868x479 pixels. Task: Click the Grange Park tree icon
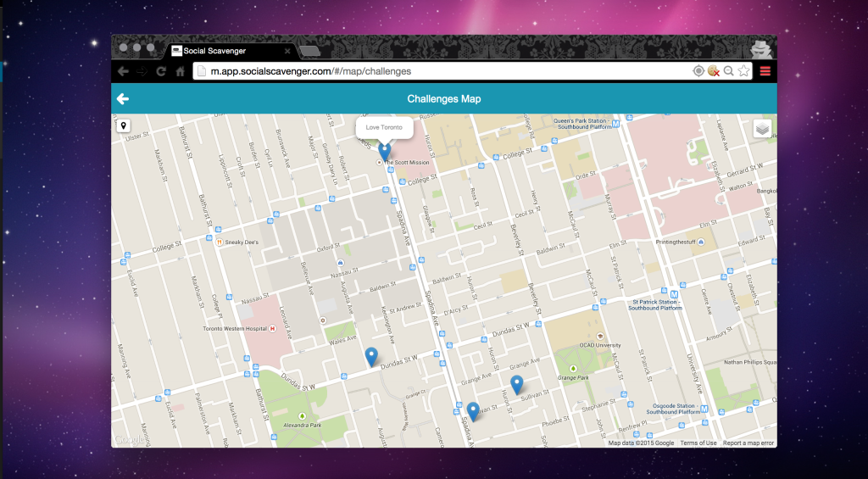click(573, 368)
